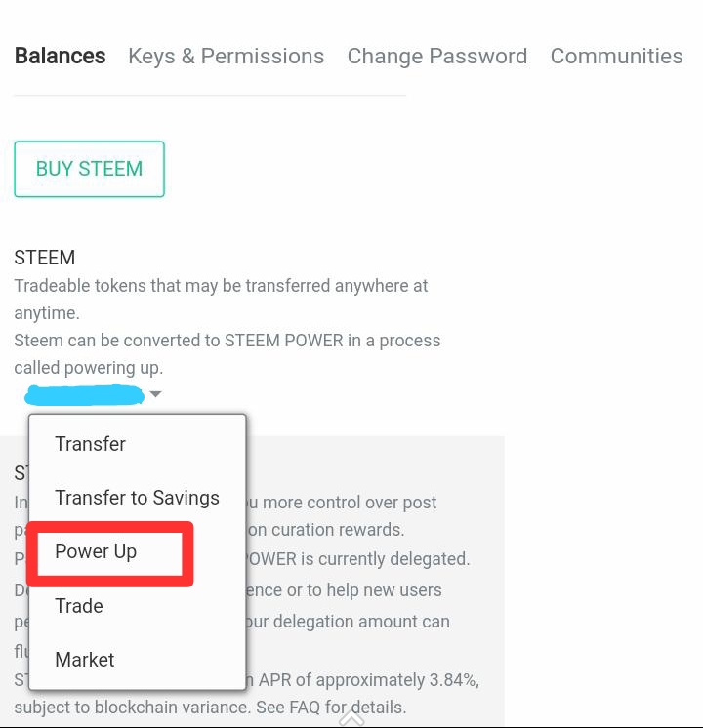Image resolution: width=703 pixels, height=728 pixels.
Task: Click the BUY STEEM button
Action: [89, 169]
